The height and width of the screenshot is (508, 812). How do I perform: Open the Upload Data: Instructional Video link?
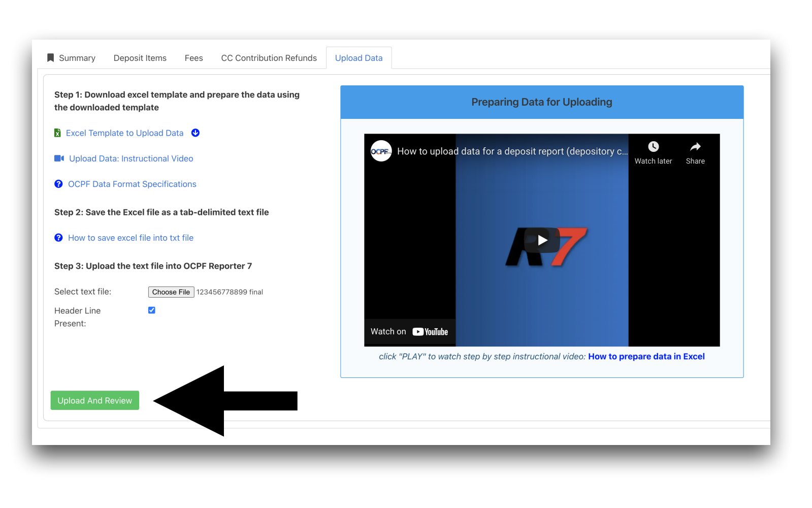(x=131, y=158)
